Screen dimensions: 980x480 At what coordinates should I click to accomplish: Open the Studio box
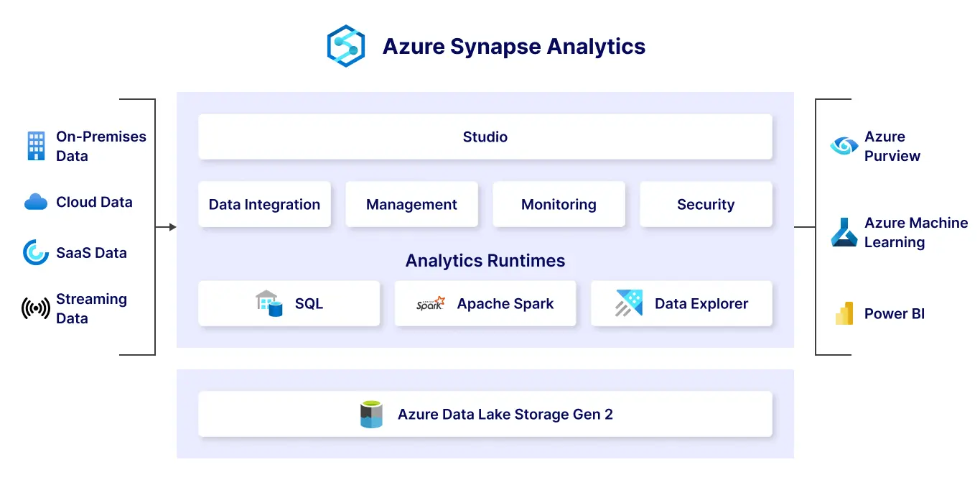485,137
